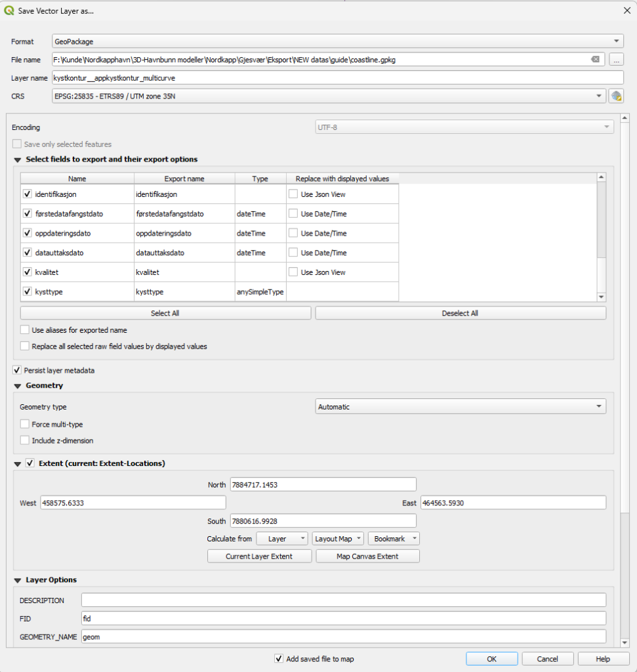Collapse the Select fields to export section

pos(18,159)
